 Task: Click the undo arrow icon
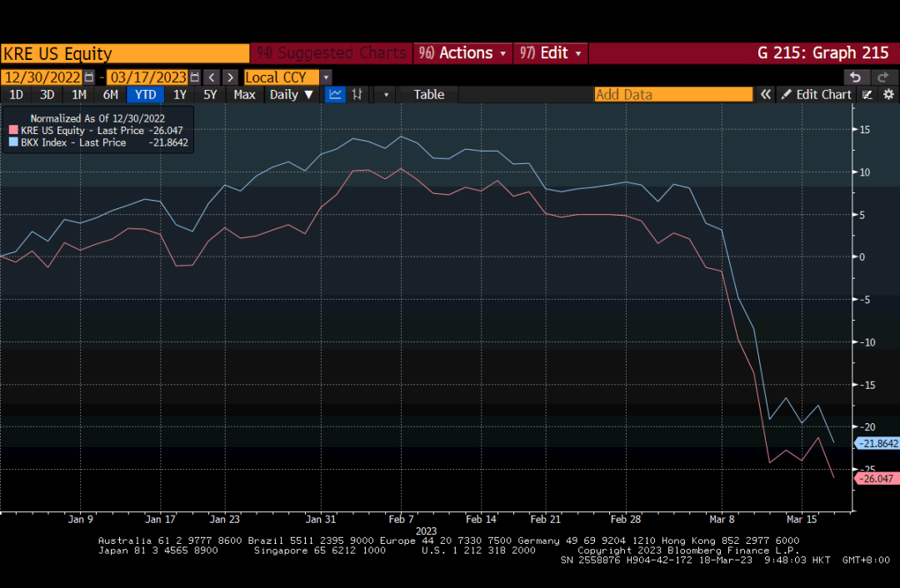click(x=854, y=77)
